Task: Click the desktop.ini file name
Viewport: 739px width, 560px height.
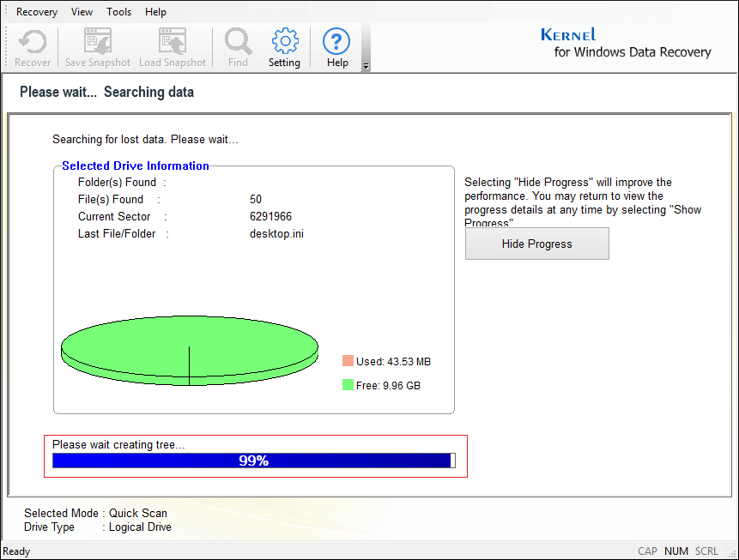Action: click(x=276, y=233)
